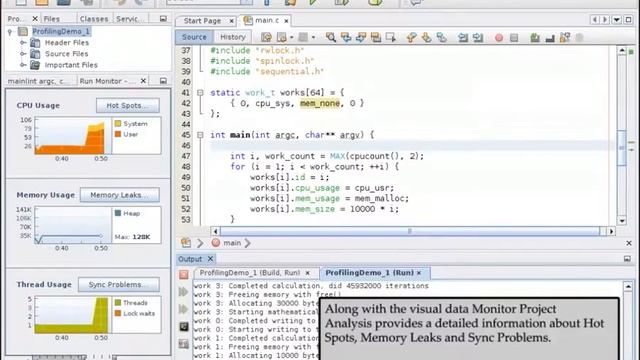The width and height of the screenshot is (640, 360).
Task: Click the breadcrumb file icon left of main
Action: [186, 243]
